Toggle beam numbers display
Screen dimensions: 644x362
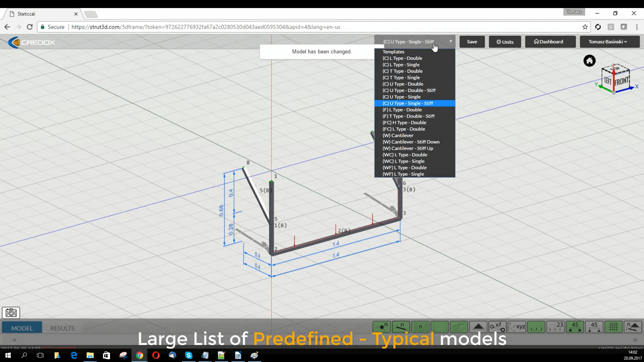pos(401,326)
